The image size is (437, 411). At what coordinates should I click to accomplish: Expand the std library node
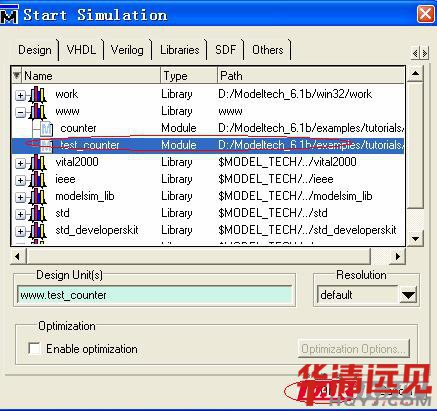tap(20, 214)
